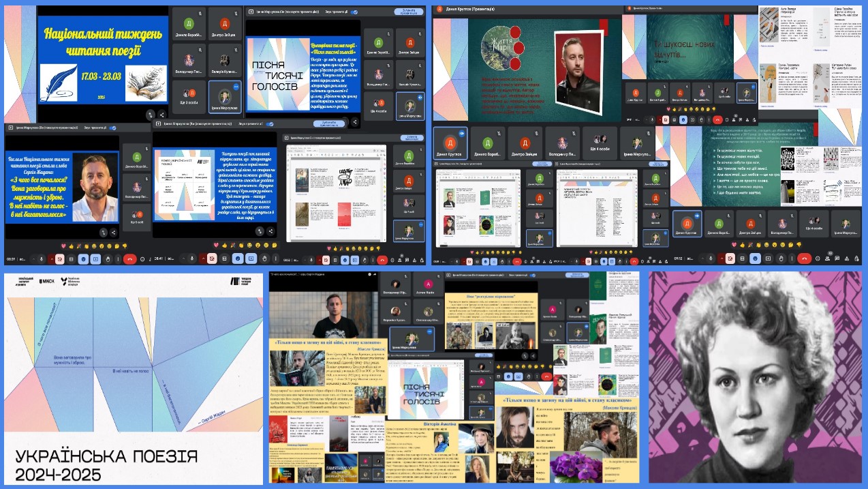Viewport: 868px width, 489px height.
Task: Toggle camera in the 08:41 meeting toolbar
Action: pyautogui.click(x=212, y=259)
